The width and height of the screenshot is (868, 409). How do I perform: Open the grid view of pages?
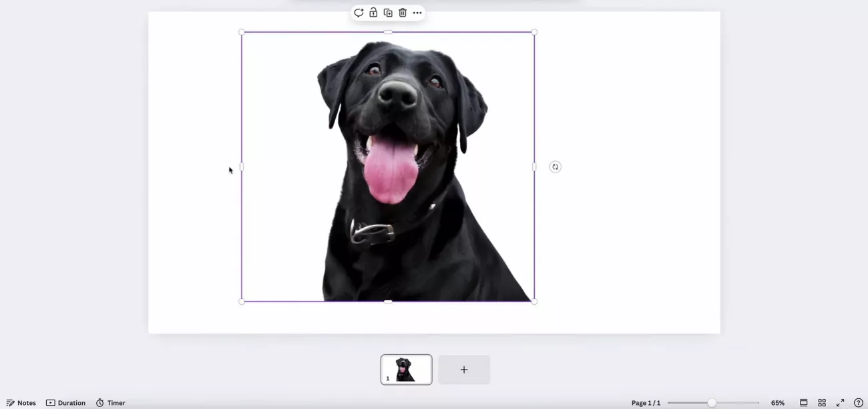(822, 403)
